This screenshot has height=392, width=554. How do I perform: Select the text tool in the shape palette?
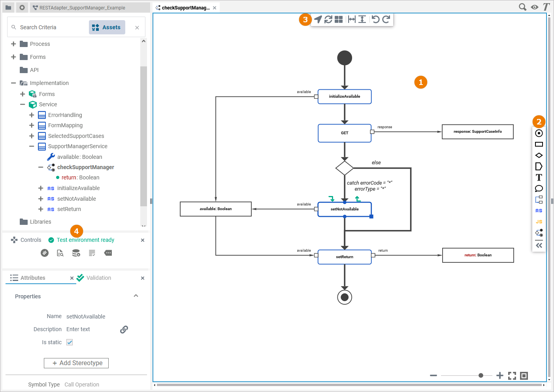pos(539,177)
